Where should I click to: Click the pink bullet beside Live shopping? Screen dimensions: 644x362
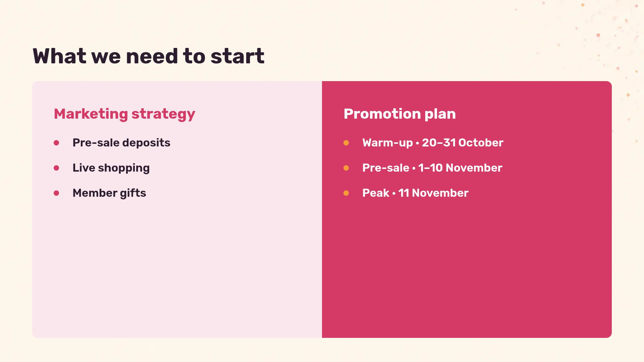point(56,168)
